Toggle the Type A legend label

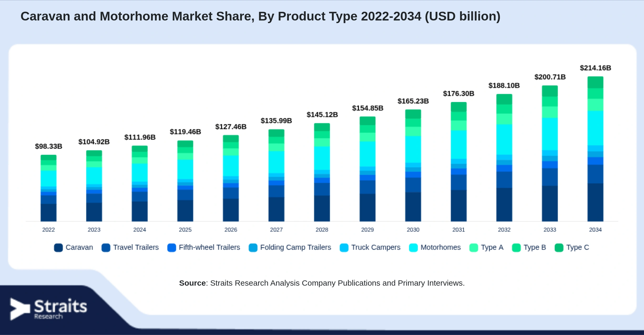click(492, 247)
